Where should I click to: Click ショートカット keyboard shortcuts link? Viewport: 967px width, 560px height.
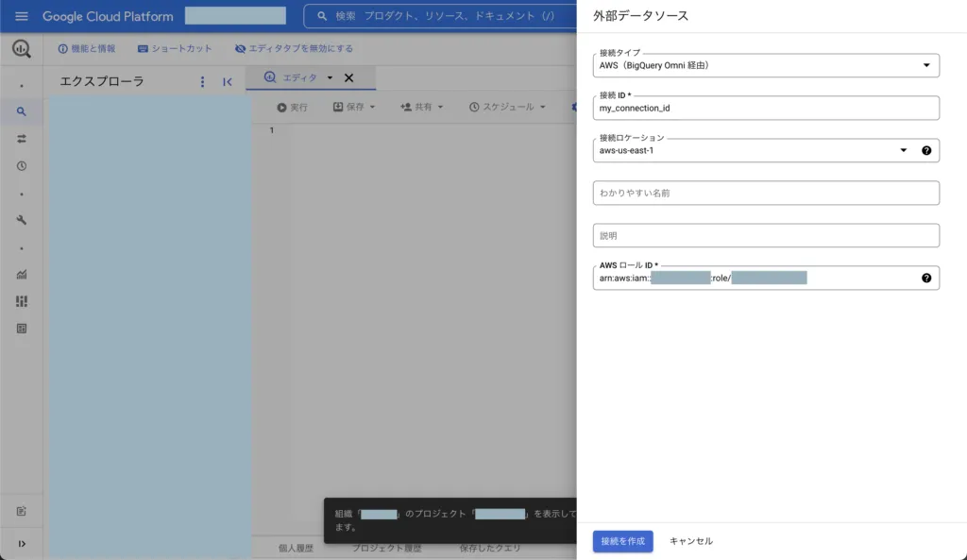(x=175, y=49)
